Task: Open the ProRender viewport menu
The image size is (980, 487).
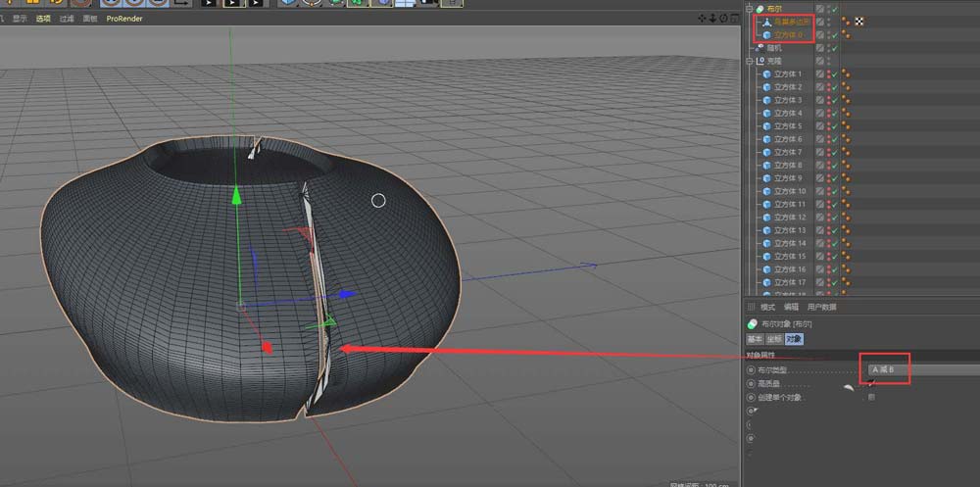Action: pos(124,19)
